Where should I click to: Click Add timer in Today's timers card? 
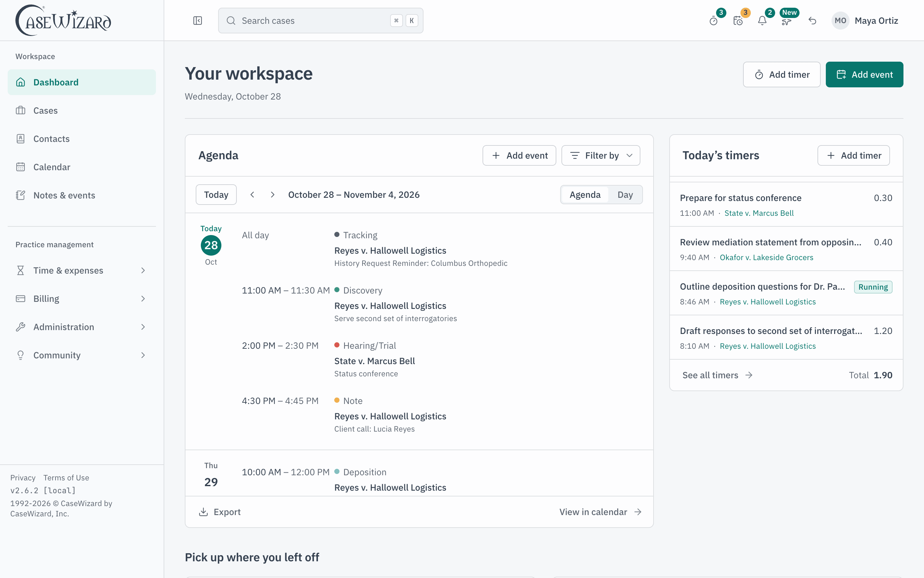coord(854,156)
